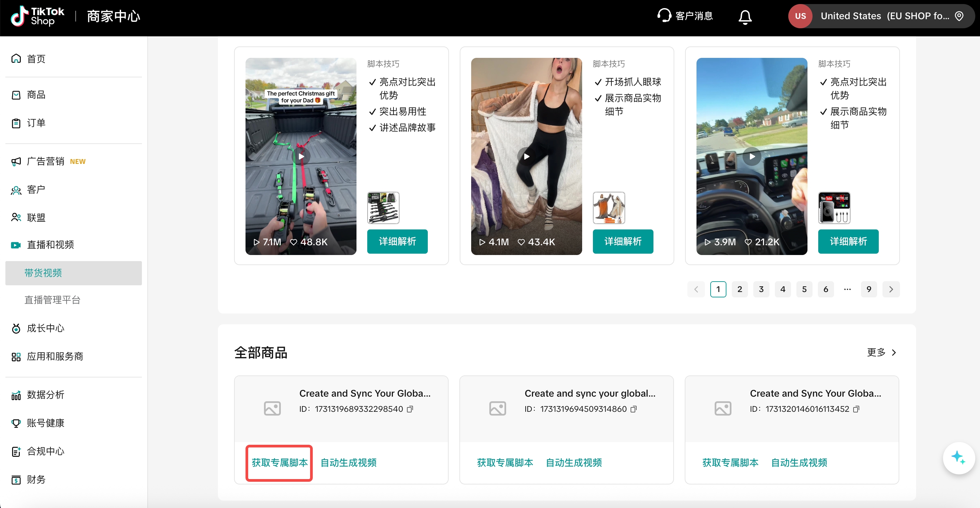
Task: Click 详细解析 on car video card
Action: point(848,241)
